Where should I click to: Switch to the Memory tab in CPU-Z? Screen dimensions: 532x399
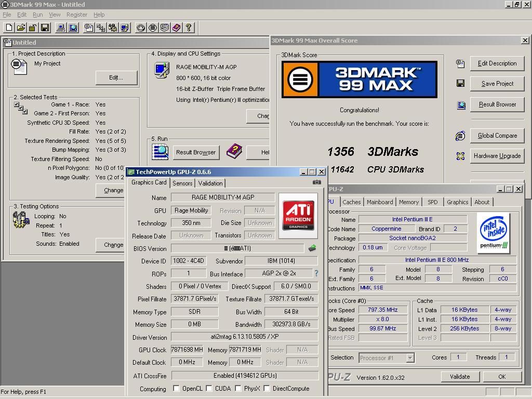click(x=409, y=202)
